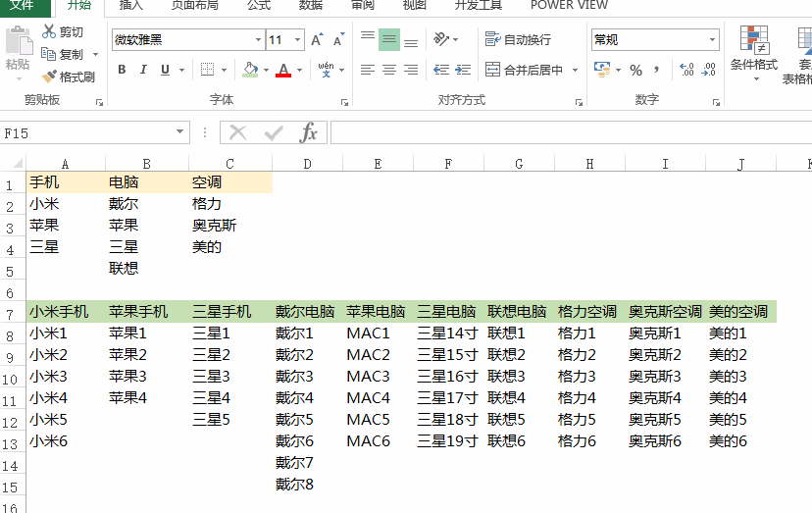
Task: Open Clipboard group dialog launcher
Action: click(x=99, y=103)
